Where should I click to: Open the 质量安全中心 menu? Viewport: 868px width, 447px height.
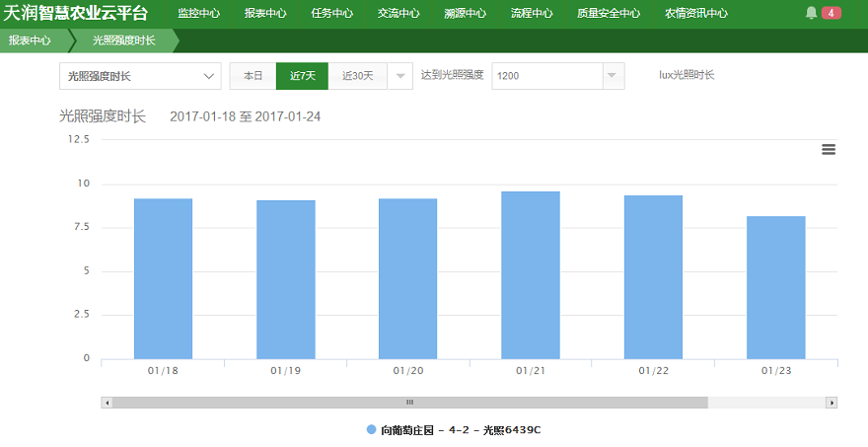(x=608, y=14)
